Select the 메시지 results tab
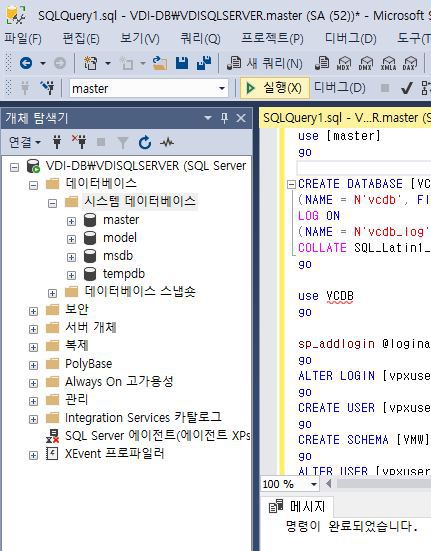The image size is (431, 551). [x=298, y=507]
